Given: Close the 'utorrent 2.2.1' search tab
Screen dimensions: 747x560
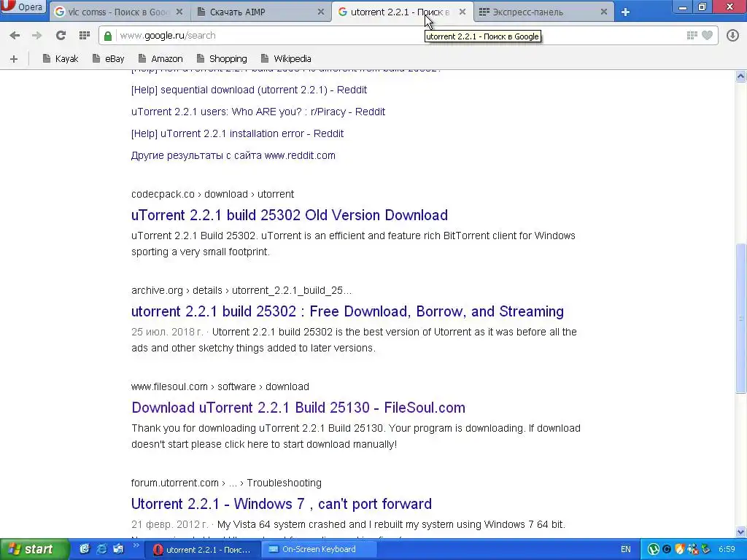Looking at the screenshot, I should (x=462, y=12).
